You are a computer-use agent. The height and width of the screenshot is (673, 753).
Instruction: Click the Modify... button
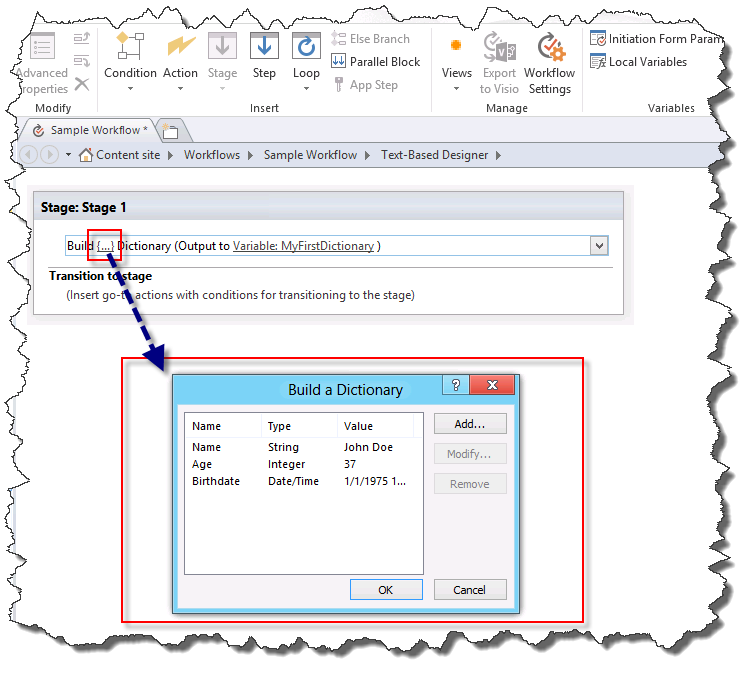point(470,454)
